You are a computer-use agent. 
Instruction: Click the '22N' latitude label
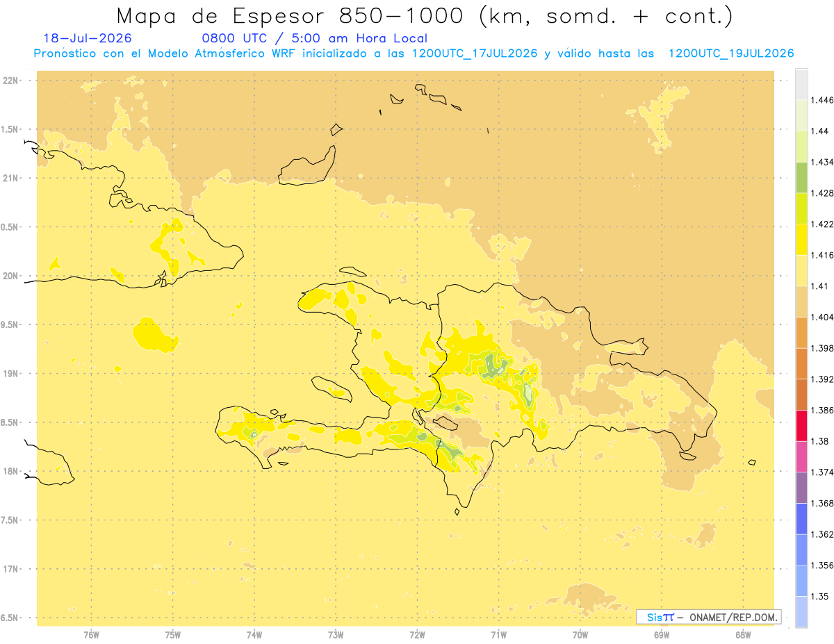click(x=10, y=81)
